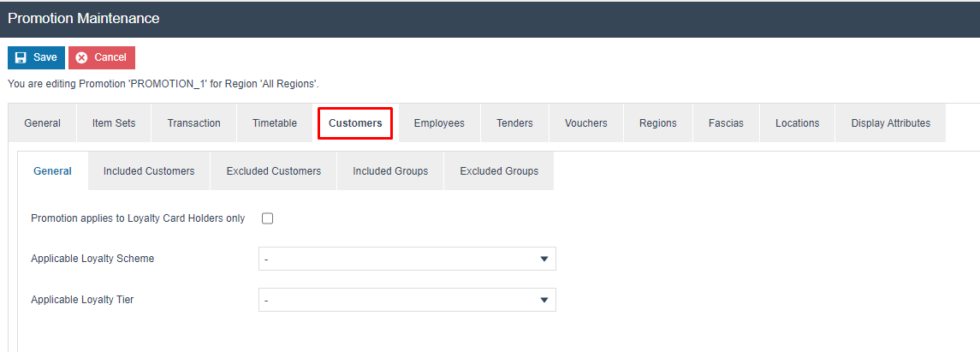This screenshot has width=980, height=352.
Task: Expand the Applicable Loyalty Scheme dropdown arrow
Action: click(x=543, y=259)
